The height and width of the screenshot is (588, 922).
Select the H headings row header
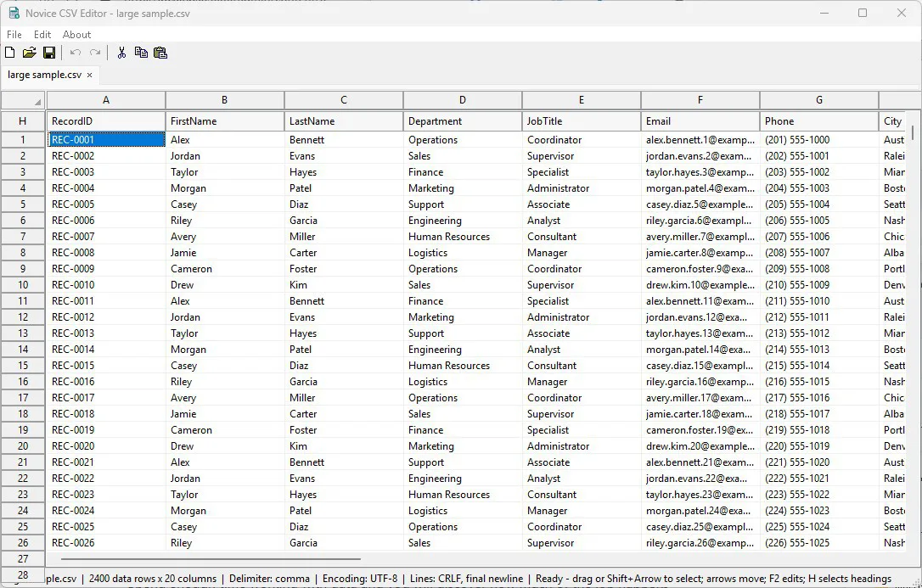[x=23, y=121]
